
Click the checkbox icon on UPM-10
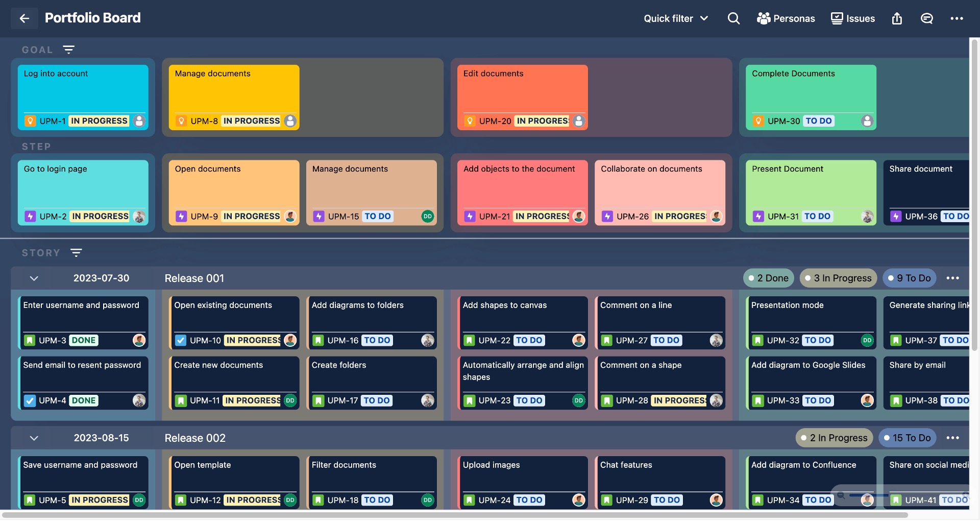181,340
